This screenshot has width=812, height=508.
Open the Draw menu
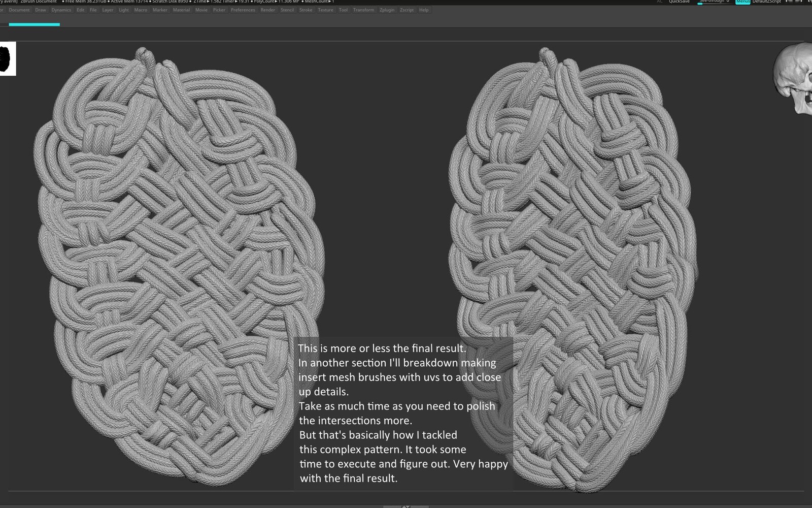click(41, 10)
